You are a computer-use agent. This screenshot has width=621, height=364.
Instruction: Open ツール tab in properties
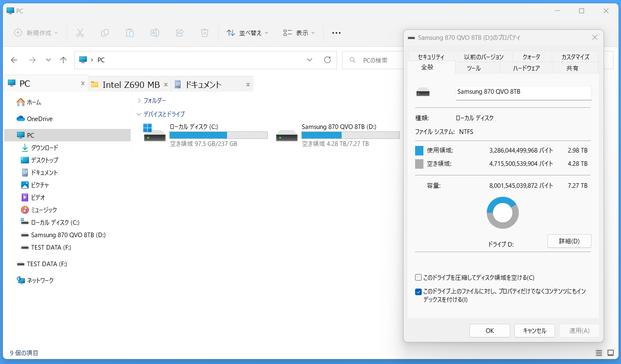coord(478,68)
